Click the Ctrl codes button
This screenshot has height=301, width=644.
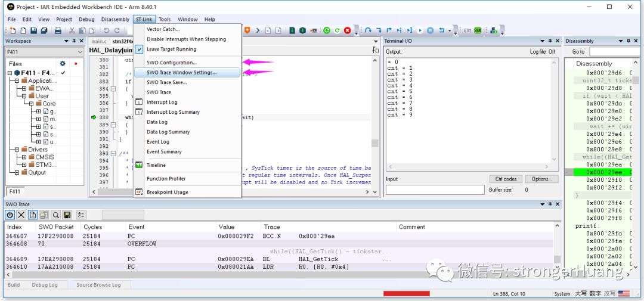pyautogui.click(x=506, y=179)
